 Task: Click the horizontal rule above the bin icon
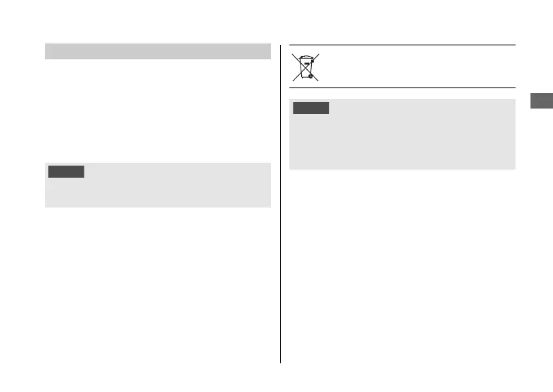[x=402, y=45]
